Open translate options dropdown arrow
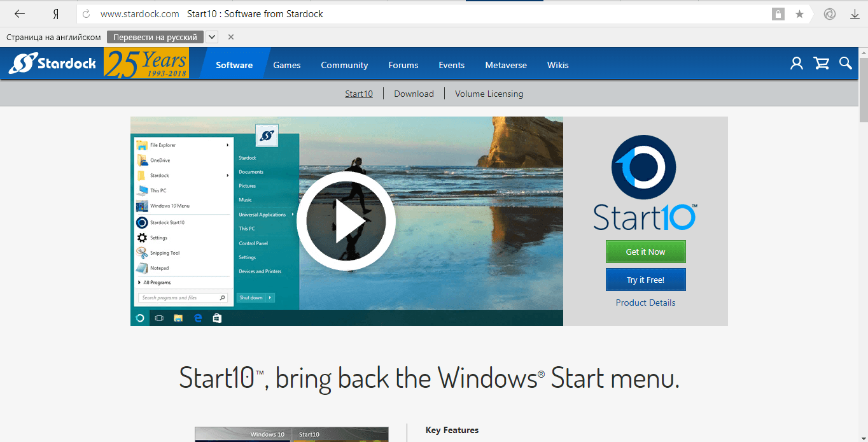The image size is (868, 442). coord(212,37)
